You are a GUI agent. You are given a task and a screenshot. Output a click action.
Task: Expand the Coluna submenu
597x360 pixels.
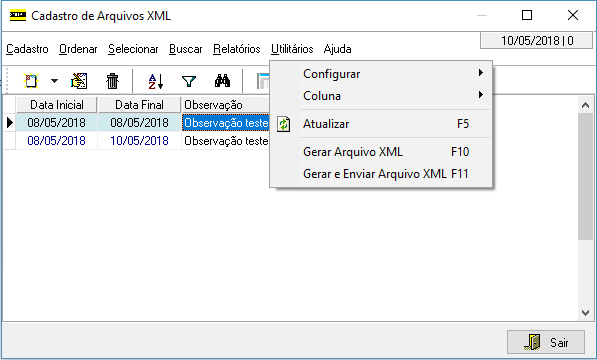click(381, 96)
